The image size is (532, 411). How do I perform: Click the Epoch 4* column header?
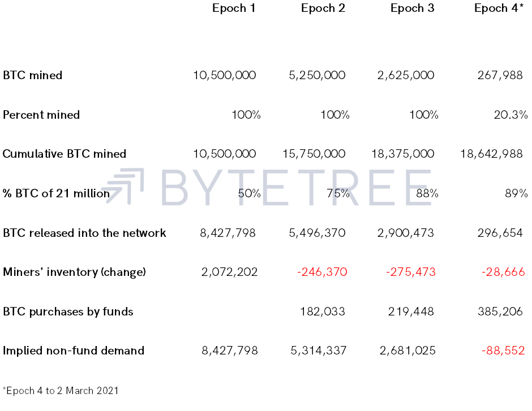coord(499,8)
